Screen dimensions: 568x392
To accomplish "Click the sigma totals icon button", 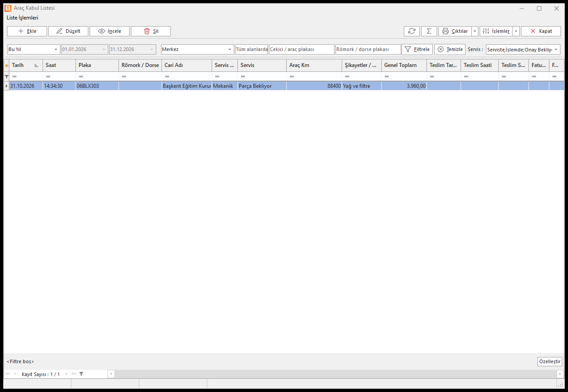I will [x=429, y=31].
